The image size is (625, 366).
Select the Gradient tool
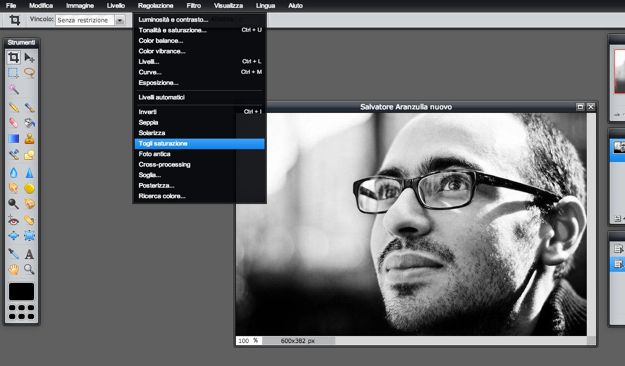coord(13,139)
